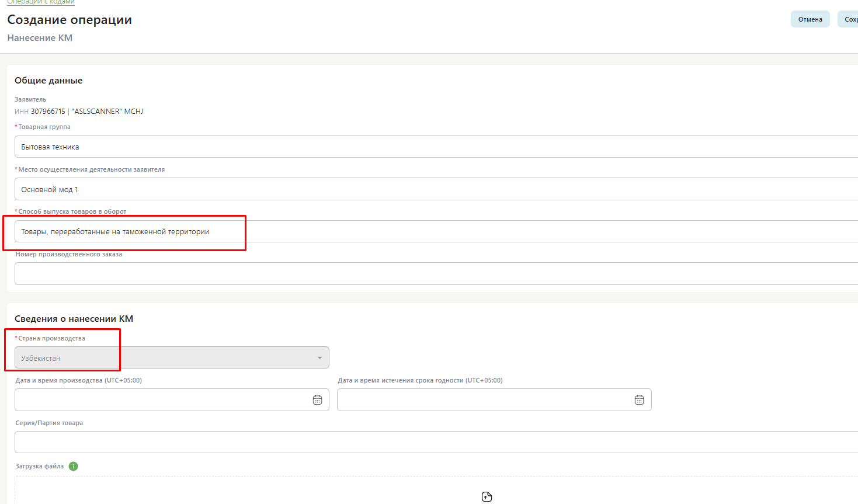858x504 pixels.
Task: Click the Создание операции page title
Action: [x=70, y=20]
